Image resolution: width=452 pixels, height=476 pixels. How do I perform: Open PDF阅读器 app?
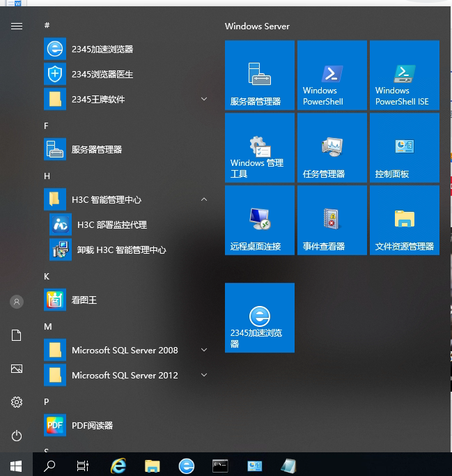point(126,425)
